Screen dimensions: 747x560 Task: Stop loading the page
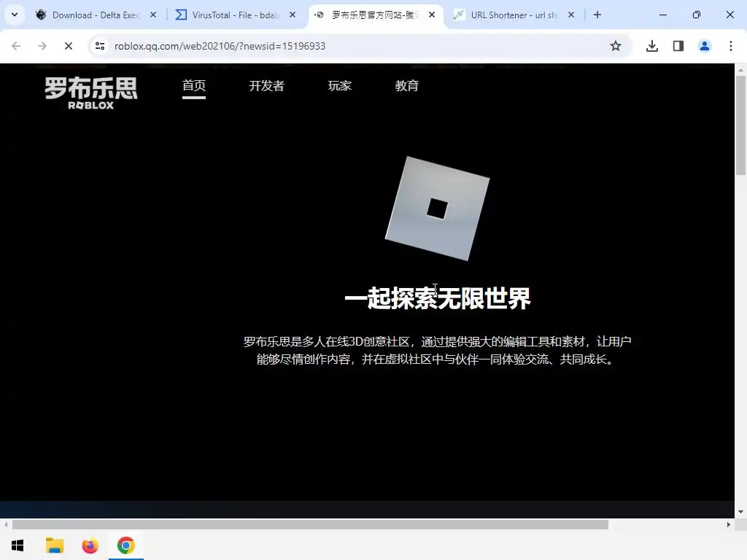pyautogui.click(x=69, y=46)
